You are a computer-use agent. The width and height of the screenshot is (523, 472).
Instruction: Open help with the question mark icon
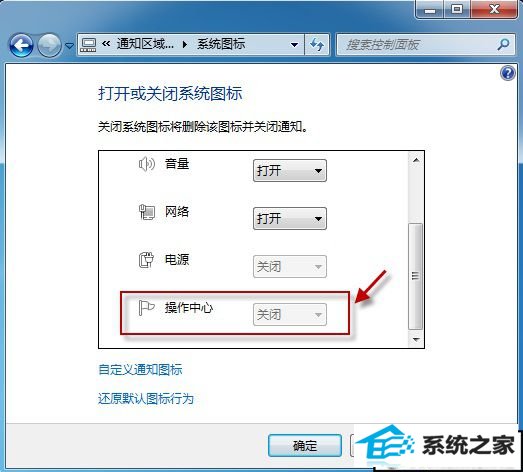pyautogui.click(x=508, y=73)
